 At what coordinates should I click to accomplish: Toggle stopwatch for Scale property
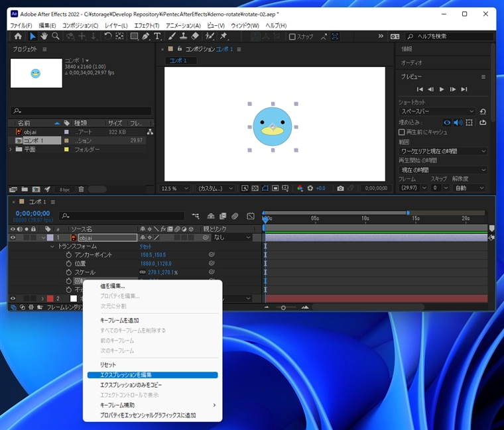point(68,272)
